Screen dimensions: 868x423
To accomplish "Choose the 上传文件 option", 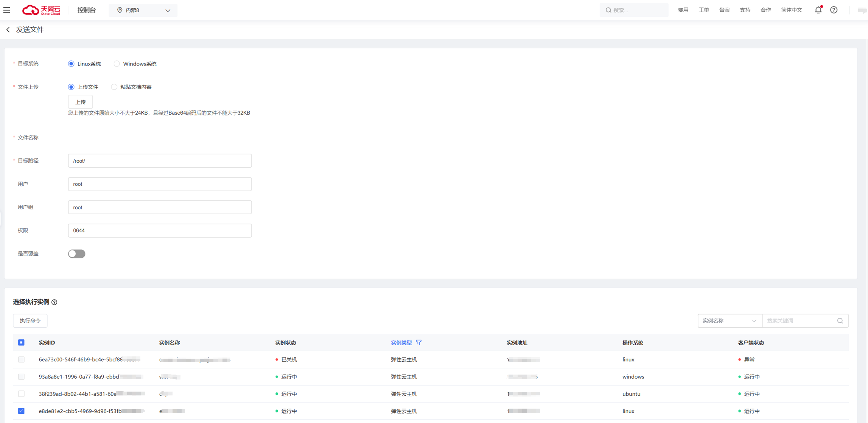I will point(71,87).
